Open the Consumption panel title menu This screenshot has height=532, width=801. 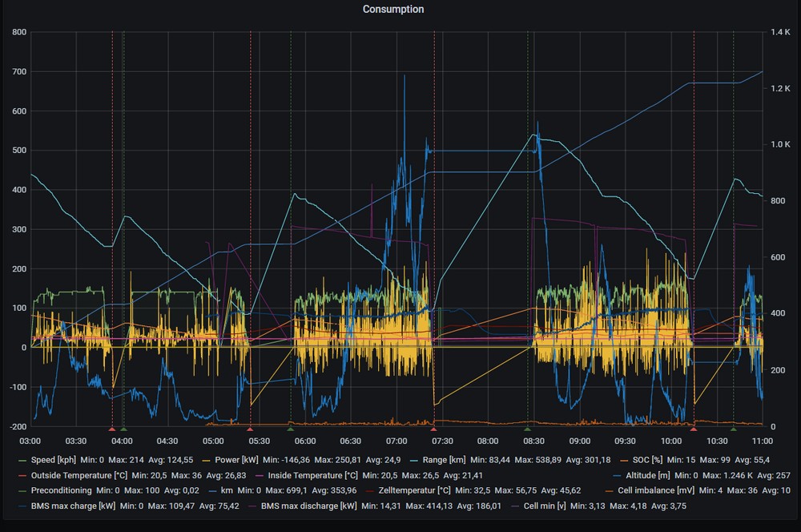[393, 10]
